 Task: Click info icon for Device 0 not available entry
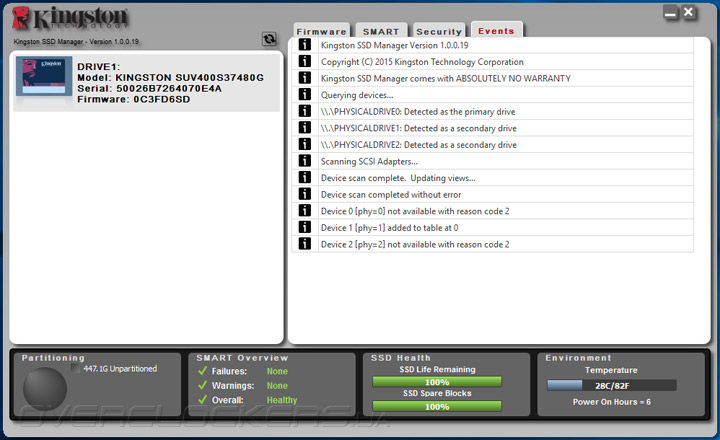click(x=304, y=210)
